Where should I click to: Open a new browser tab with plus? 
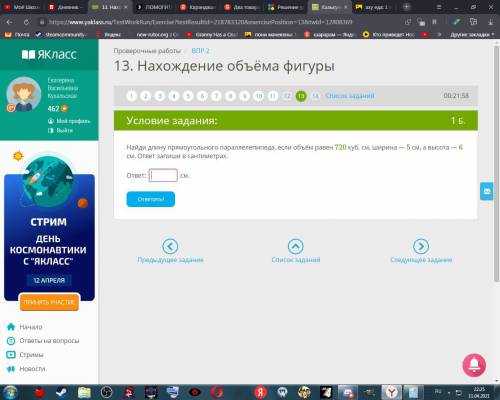[x=406, y=7]
